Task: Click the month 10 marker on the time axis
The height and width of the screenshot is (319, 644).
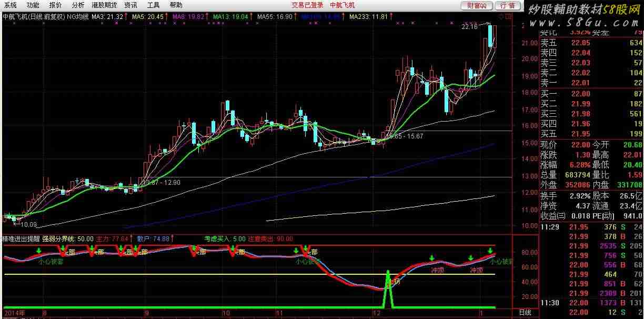Action: tap(226, 313)
